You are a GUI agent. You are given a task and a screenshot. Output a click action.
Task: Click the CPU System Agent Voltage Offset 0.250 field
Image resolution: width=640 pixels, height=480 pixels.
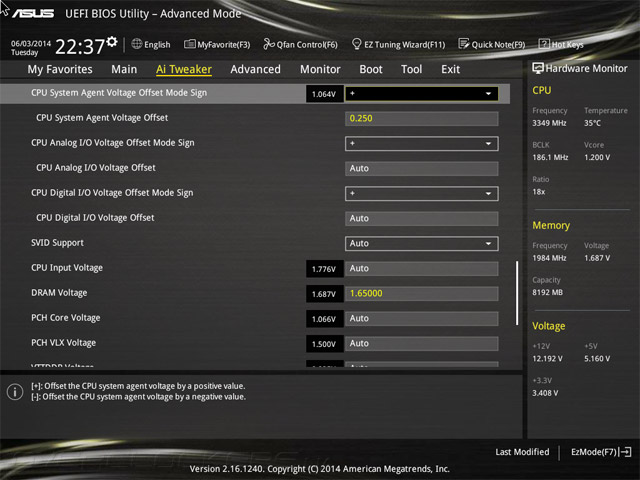422,119
